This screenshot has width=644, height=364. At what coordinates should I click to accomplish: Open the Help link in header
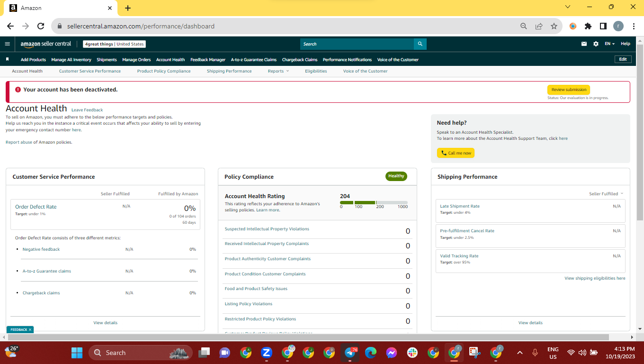click(626, 44)
